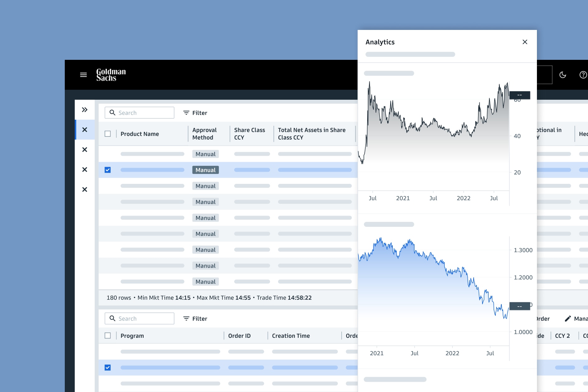Toggle dark mode moon icon

[x=562, y=75]
